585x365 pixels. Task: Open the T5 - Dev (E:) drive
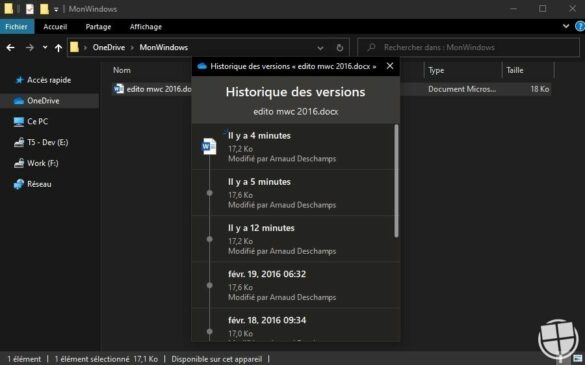[x=49, y=143]
